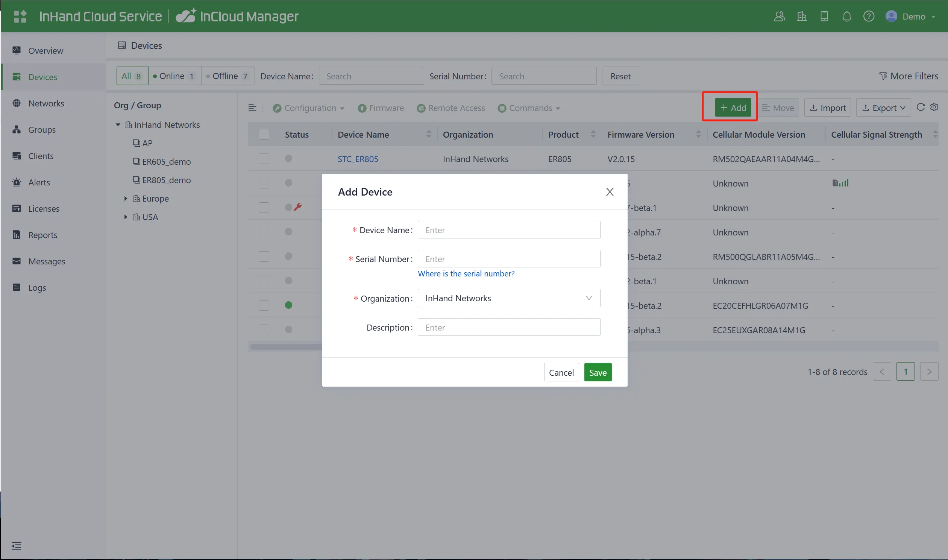Open the mobile device icon in header

coord(824,16)
